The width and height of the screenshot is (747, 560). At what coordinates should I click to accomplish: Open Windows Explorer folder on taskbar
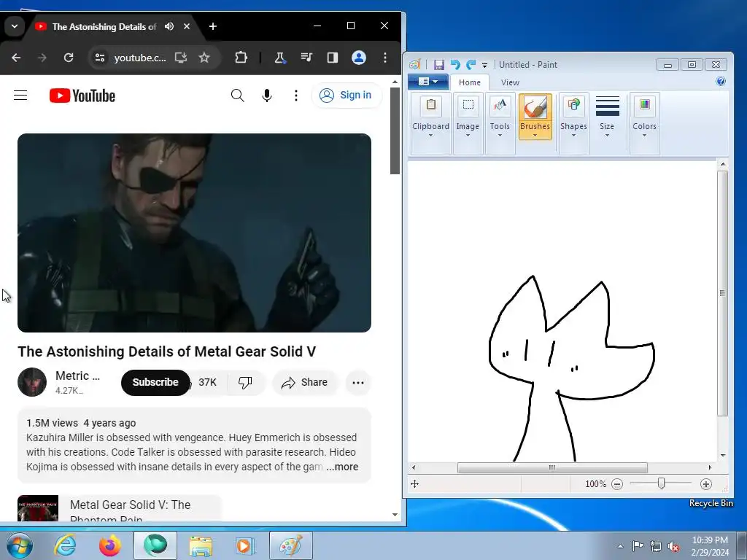click(201, 545)
